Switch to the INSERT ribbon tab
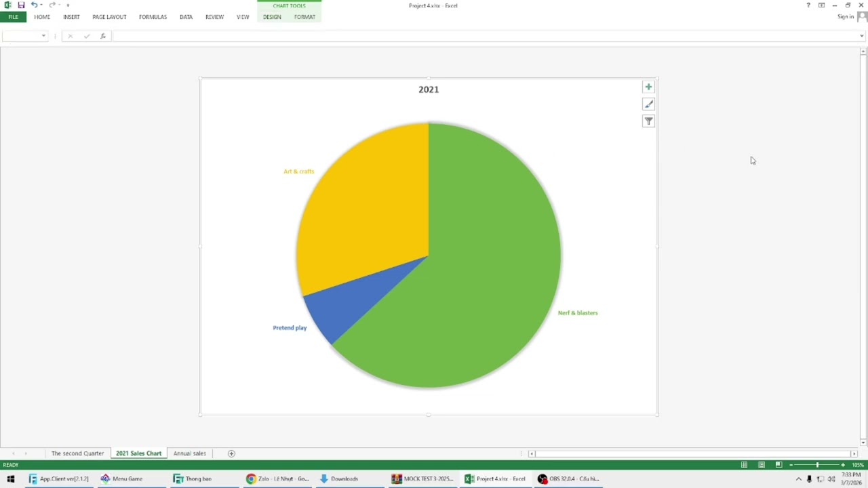The height and width of the screenshot is (488, 868). pyautogui.click(x=71, y=17)
